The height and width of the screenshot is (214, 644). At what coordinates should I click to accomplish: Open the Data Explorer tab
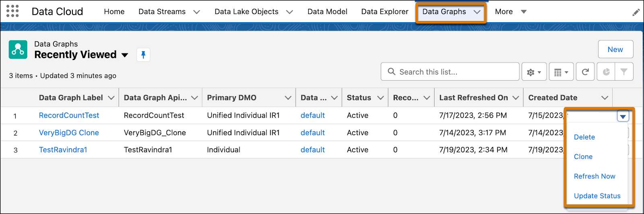click(x=385, y=12)
